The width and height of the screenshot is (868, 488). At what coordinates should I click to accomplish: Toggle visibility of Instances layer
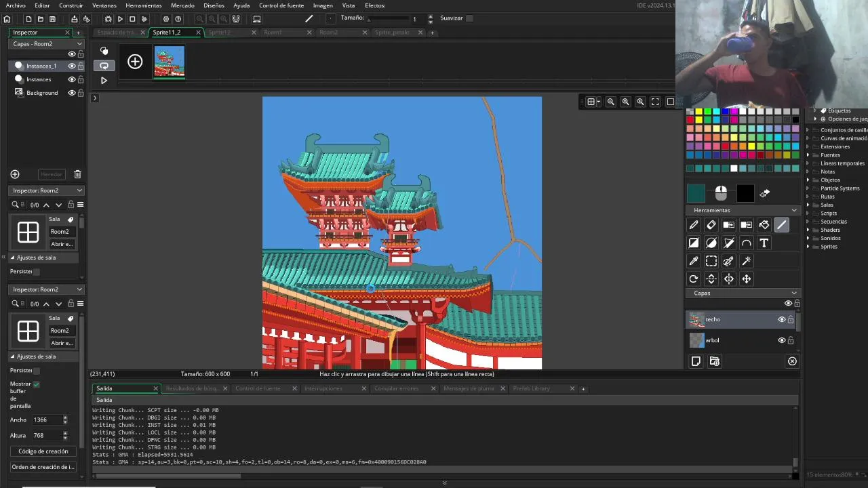coord(71,79)
